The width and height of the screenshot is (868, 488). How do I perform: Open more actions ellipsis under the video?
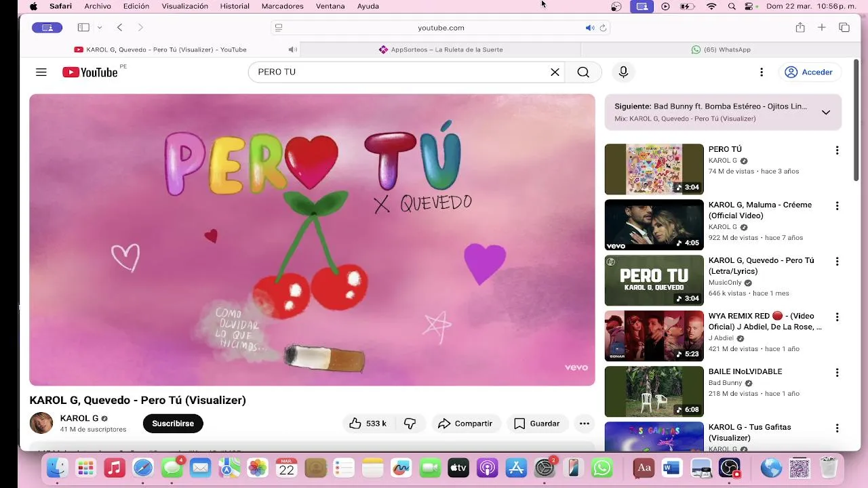tap(585, 424)
